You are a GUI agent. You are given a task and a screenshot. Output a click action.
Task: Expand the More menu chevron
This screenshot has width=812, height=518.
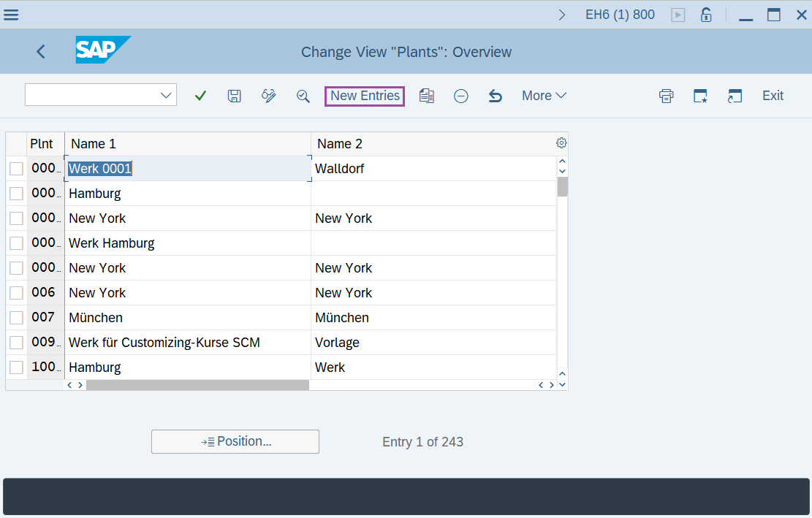click(x=560, y=95)
